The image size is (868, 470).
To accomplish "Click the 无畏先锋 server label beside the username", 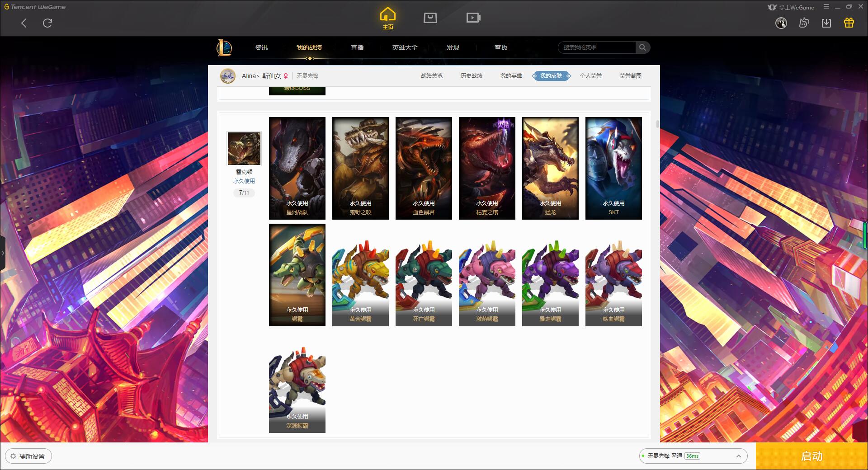I will pyautogui.click(x=307, y=76).
